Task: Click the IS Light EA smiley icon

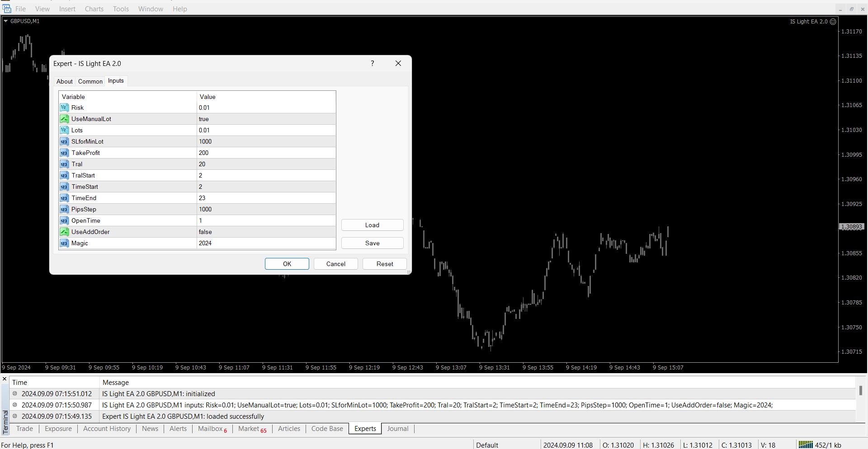Action: [x=833, y=22]
